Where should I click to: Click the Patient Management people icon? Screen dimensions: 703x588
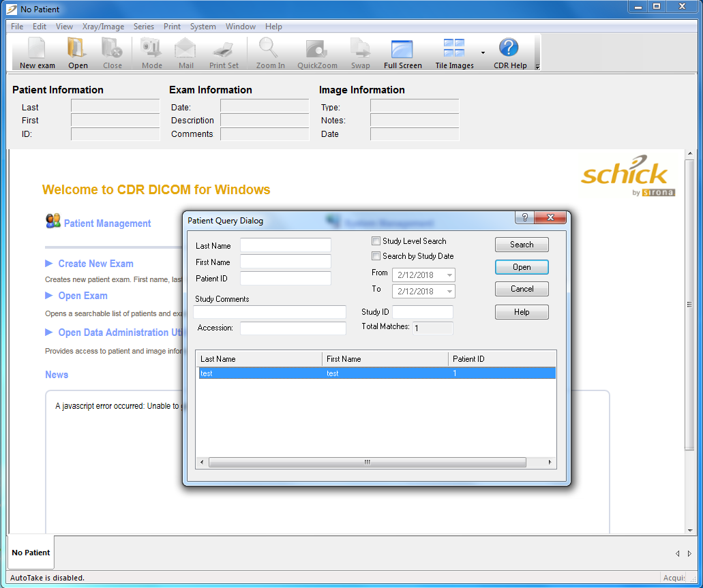tap(53, 221)
